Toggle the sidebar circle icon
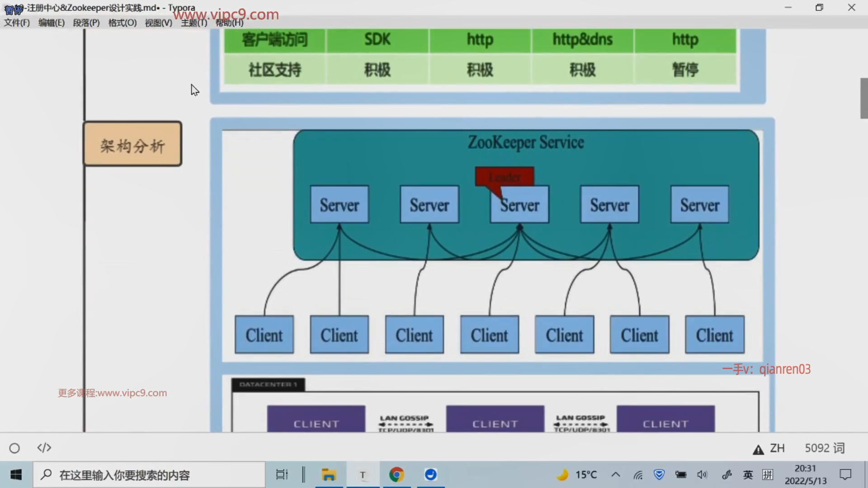The image size is (868, 488). pos(14,448)
